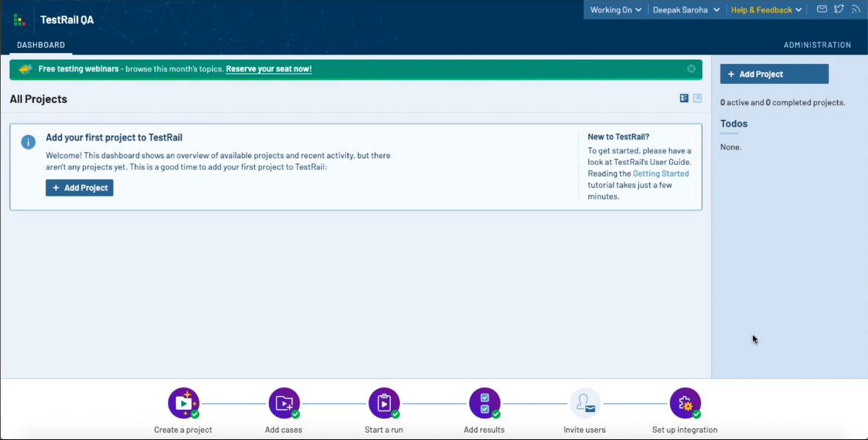This screenshot has height=440, width=868.
Task: Click the Set up integration step icon
Action: (x=685, y=403)
